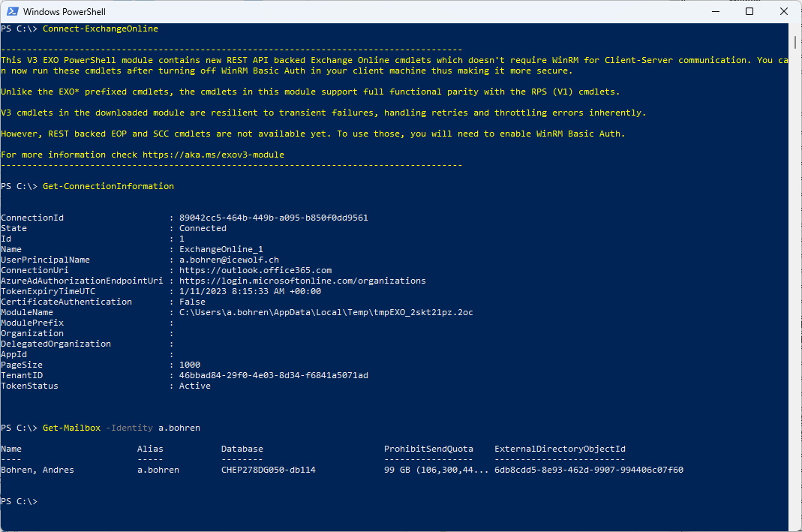Click the vertical scrollbar thumb

coord(795,42)
